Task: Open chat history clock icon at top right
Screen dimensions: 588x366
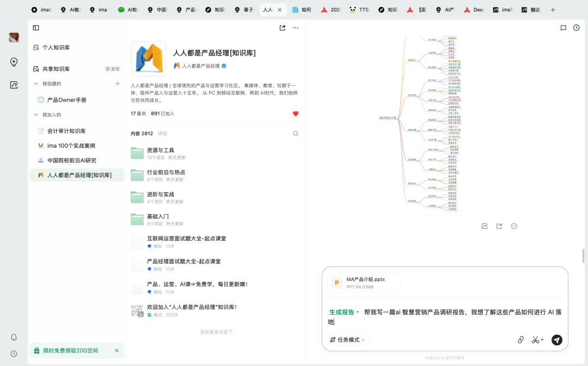Action: tap(577, 28)
